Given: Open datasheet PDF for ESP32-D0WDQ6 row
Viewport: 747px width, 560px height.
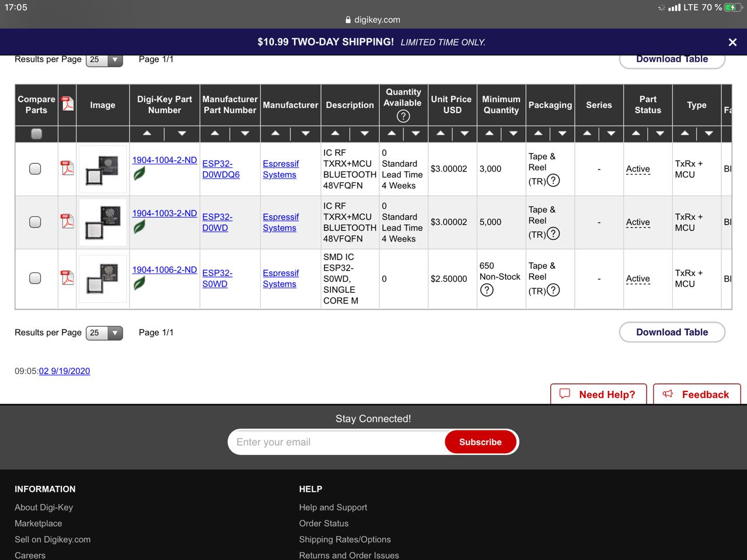Looking at the screenshot, I should [67, 168].
